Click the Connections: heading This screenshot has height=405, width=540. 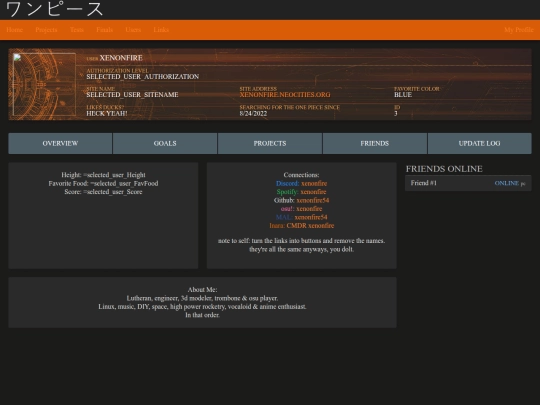301,175
